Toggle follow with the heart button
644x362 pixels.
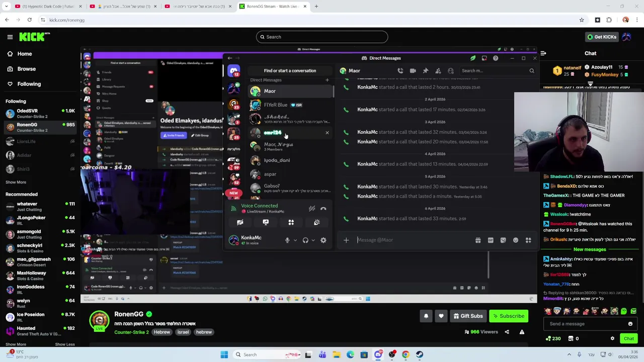(441, 316)
